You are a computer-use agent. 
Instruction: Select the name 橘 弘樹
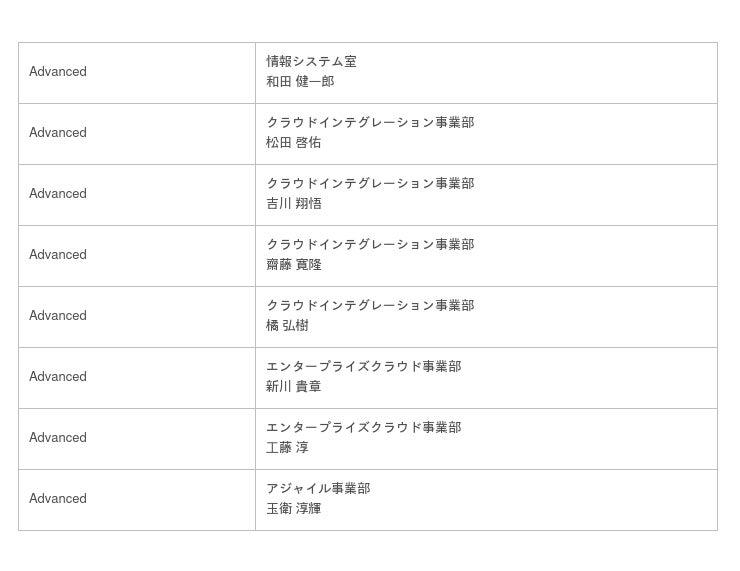pos(287,326)
